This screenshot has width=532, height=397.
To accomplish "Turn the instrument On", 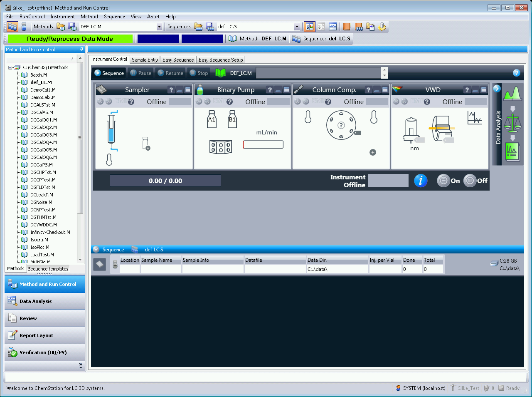I will [443, 181].
